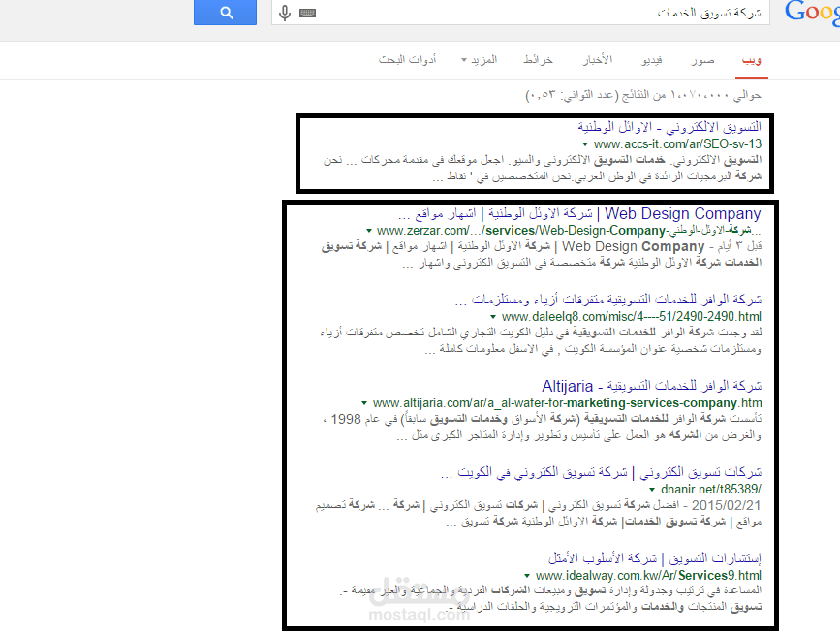This screenshot has width=840, height=636.
Task: Open result title التسويق الالكتروني - الاوائل الوطنية
Action: coord(669,127)
